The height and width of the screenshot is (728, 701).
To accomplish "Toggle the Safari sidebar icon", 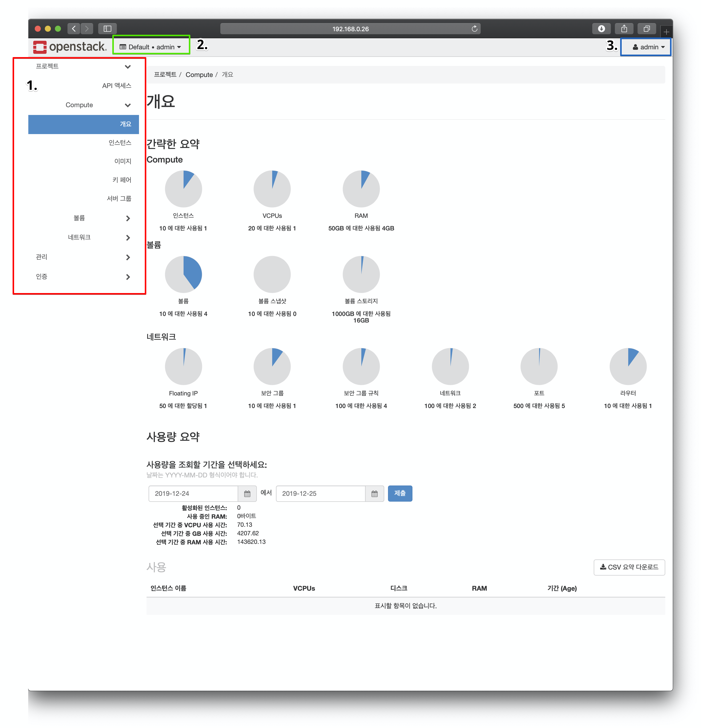I will (x=108, y=29).
